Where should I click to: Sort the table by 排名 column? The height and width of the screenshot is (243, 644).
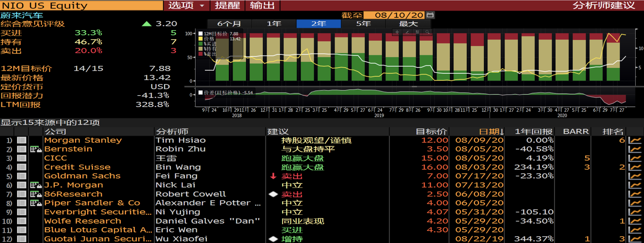613,131
